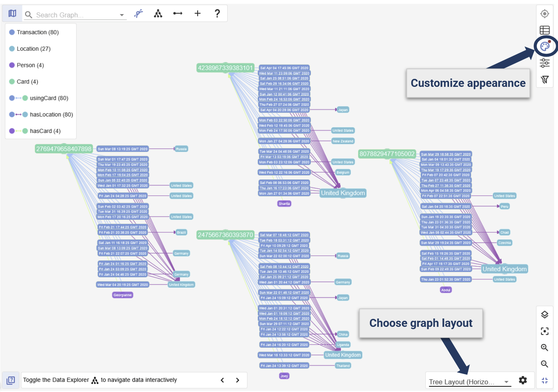The height and width of the screenshot is (392, 558).
Task: Toggle Transaction (80) legend entry
Action: pyautogui.click(x=37, y=32)
